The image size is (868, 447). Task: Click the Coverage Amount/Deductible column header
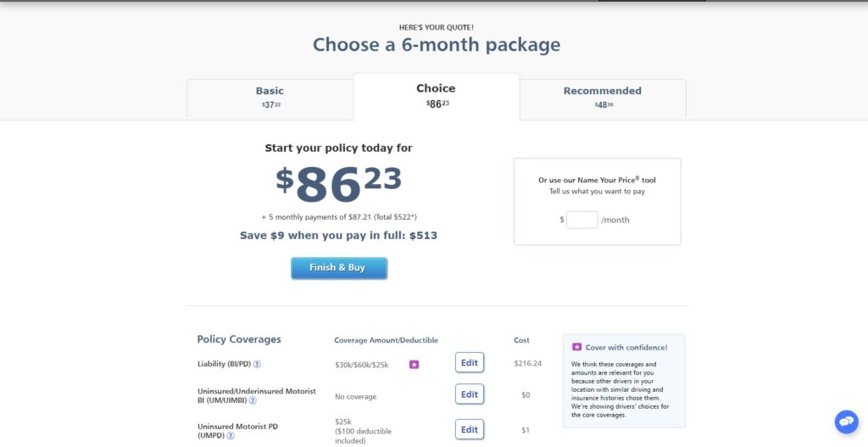pyautogui.click(x=386, y=340)
